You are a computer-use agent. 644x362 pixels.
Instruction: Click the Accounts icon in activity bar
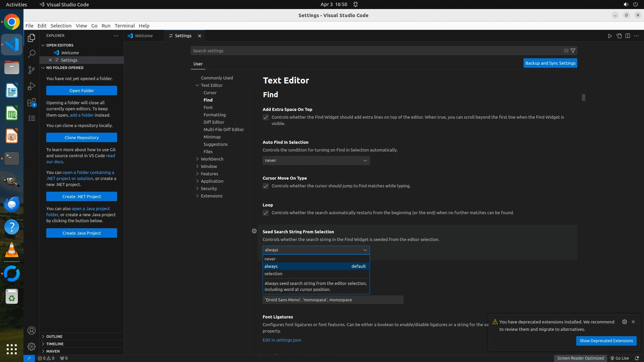pos(32,330)
